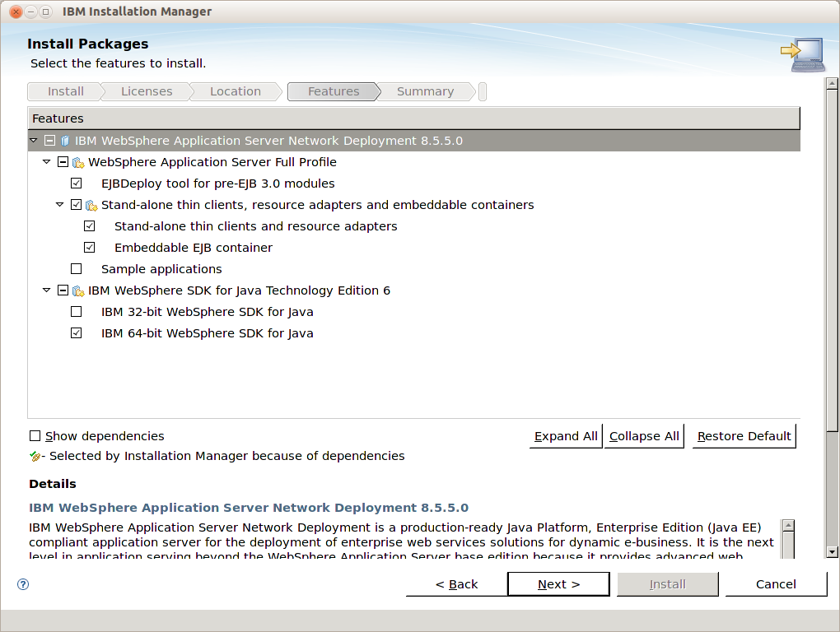The height and width of the screenshot is (632, 840).
Task: Click the Full Profile feature group icon
Action: [x=79, y=162]
